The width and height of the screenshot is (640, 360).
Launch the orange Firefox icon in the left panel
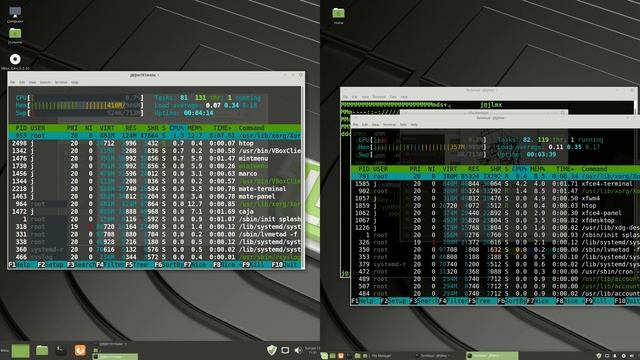click(x=80, y=350)
